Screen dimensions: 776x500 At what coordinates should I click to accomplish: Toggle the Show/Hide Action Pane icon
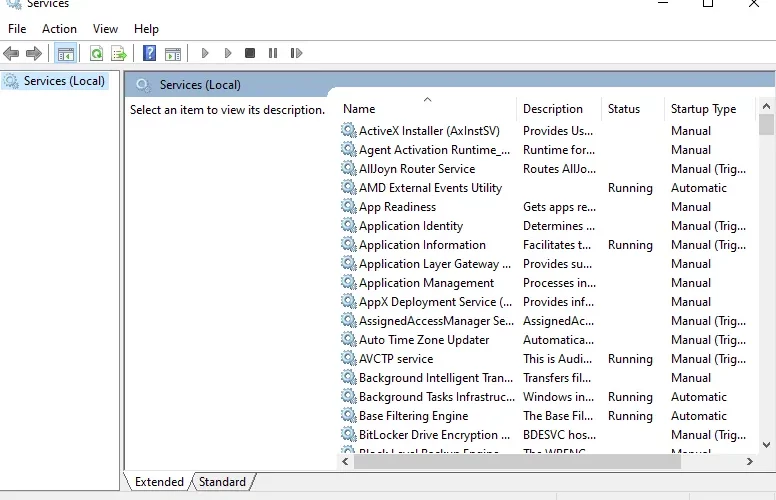click(173, 53)
